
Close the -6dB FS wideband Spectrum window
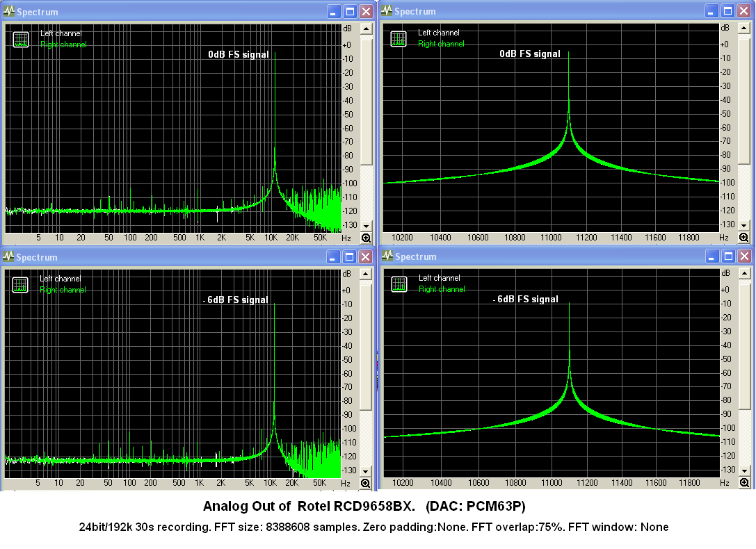[366, 256]
